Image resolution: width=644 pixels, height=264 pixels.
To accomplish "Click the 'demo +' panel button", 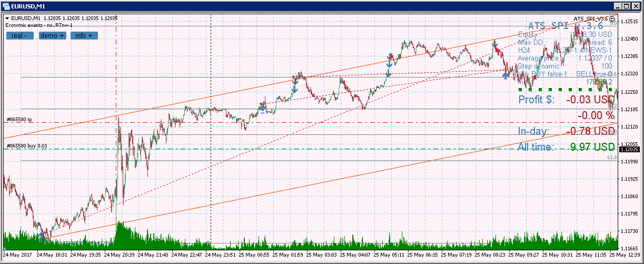I will coord(53,36).
